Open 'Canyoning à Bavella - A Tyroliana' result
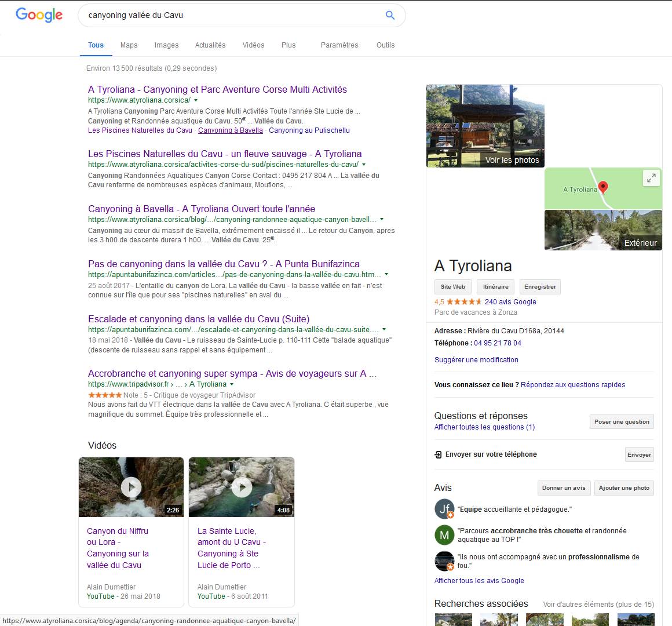The height and width of the screenshot is (626, 672). [202, 209]
